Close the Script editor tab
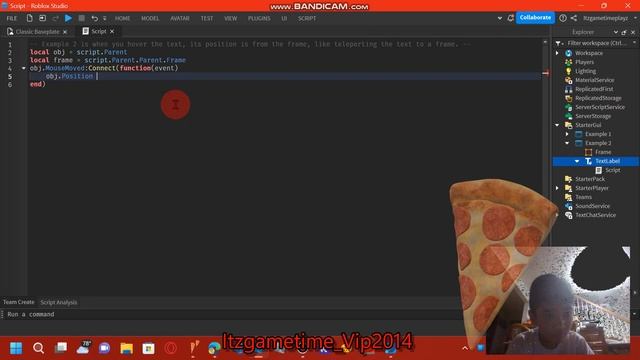The image size is (640, 360). [x=112, y=31]
